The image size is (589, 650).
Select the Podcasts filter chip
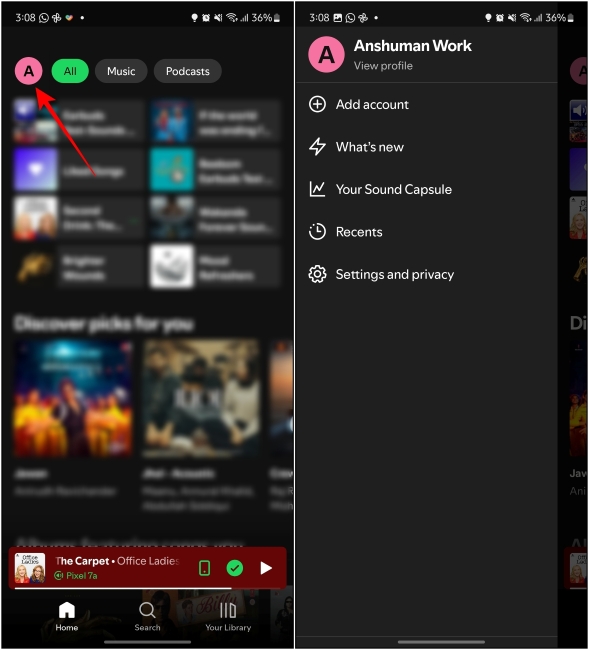click(x=188, y=71)
